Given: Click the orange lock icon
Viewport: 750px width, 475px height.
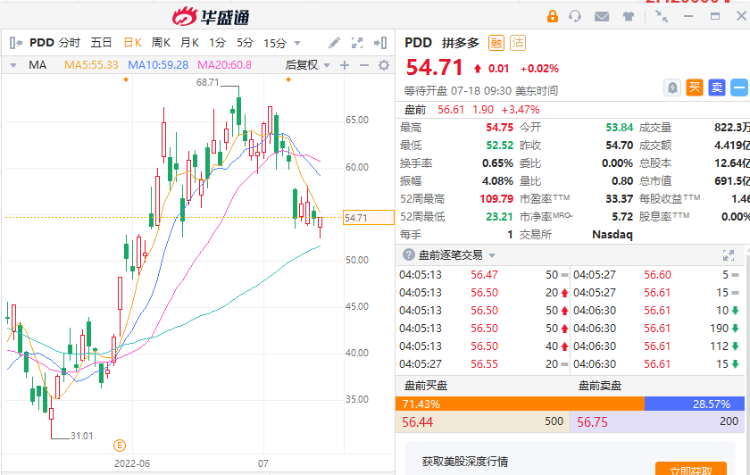Looking at the screenshot, I should tap(551, 16).
